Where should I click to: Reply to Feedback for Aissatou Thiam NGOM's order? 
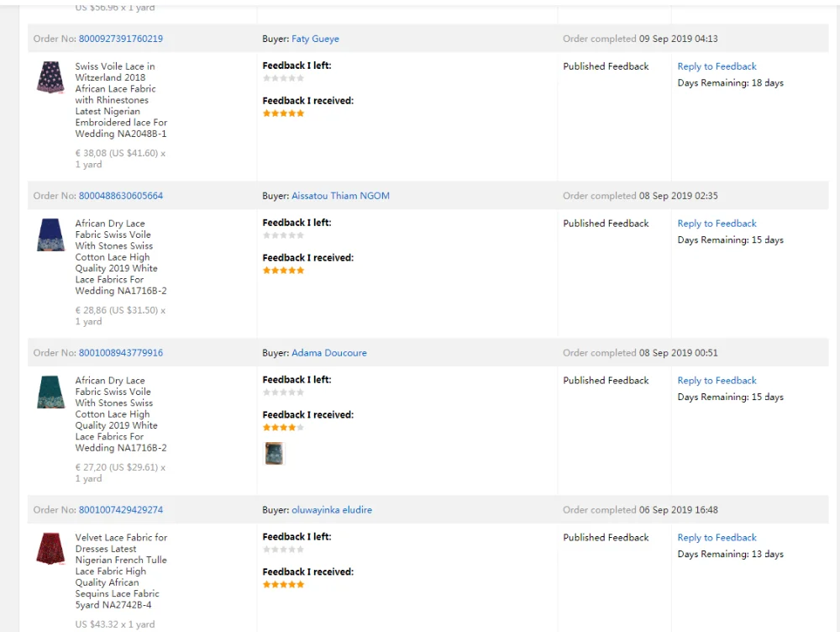click(717, 223)
